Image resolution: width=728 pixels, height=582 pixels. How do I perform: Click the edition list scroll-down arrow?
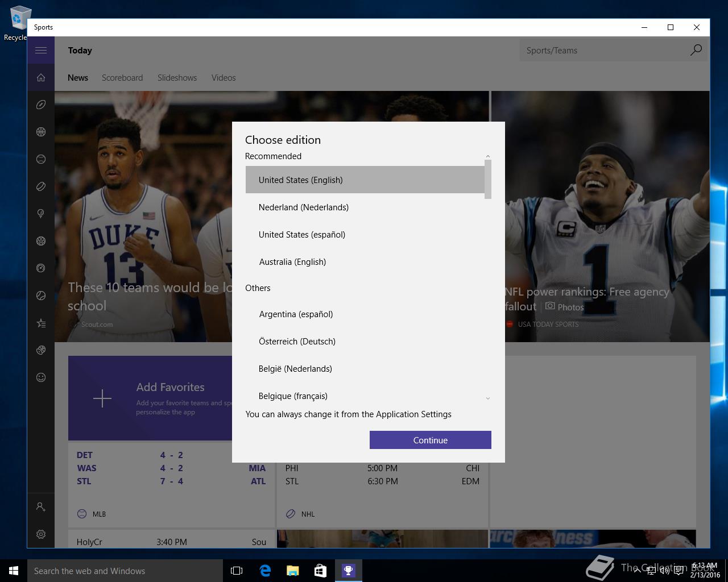click(x=488, y=398)
